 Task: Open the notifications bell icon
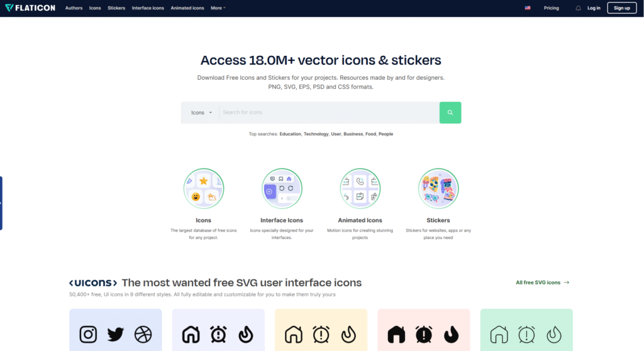tap(578, 8)
